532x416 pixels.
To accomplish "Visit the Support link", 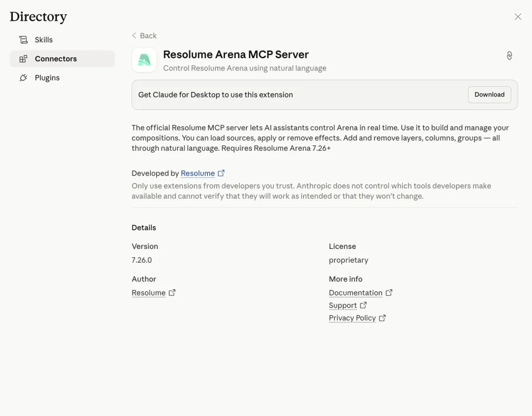I will [x=342, y=306].
